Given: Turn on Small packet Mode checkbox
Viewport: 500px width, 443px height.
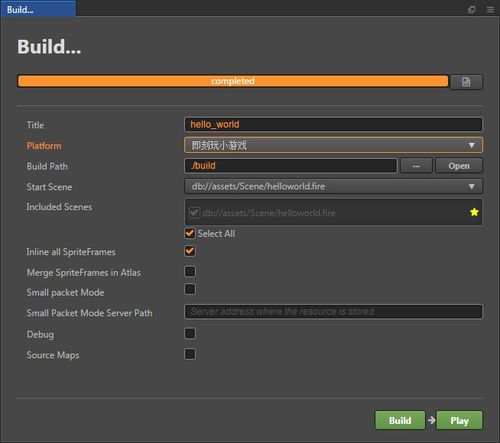Looking at the screenshot, I should point(190,289).
